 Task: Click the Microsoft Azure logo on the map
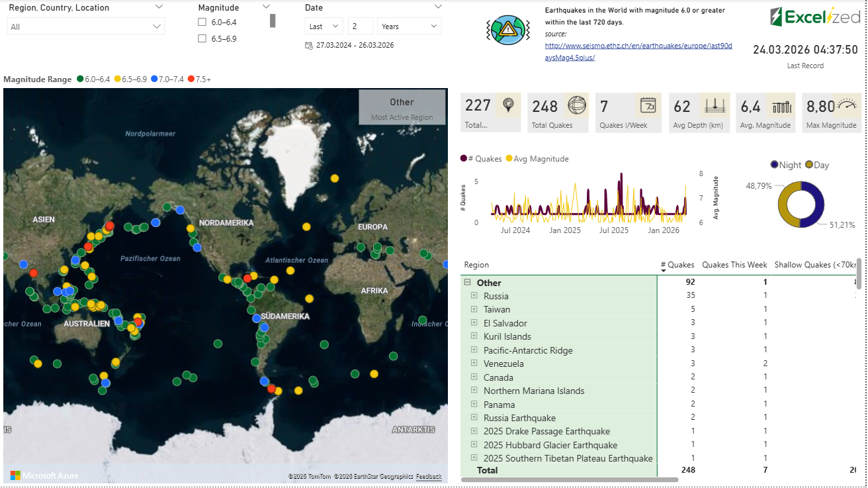coord(45,475)
